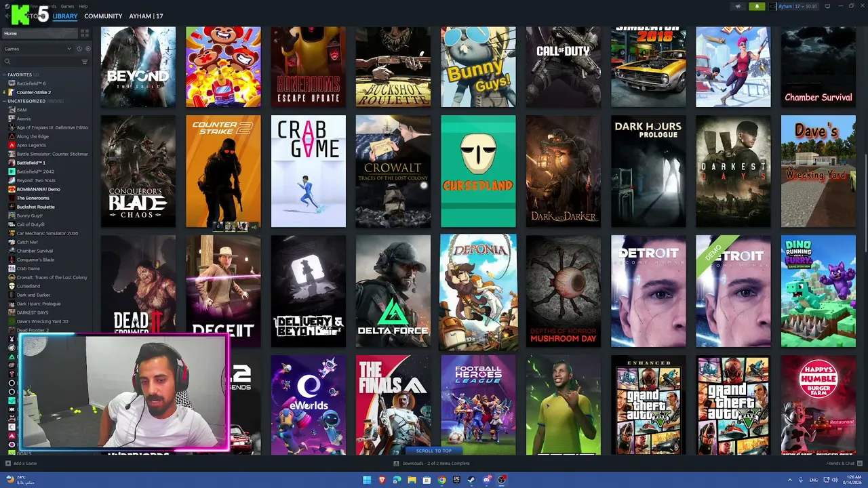
Task: Open Brave browser from the taskbar
Action: [382, 480]
